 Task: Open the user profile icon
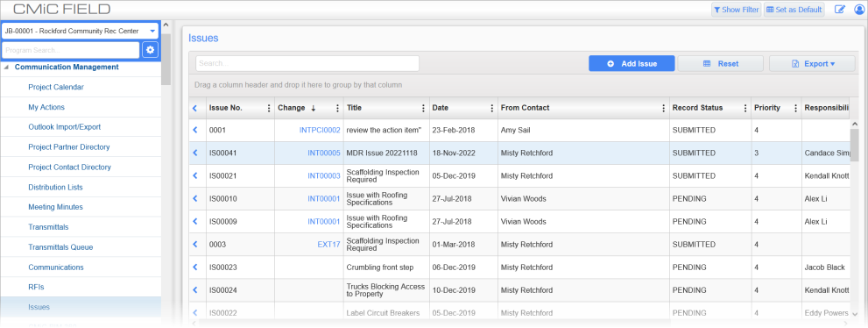click(860, 10)
